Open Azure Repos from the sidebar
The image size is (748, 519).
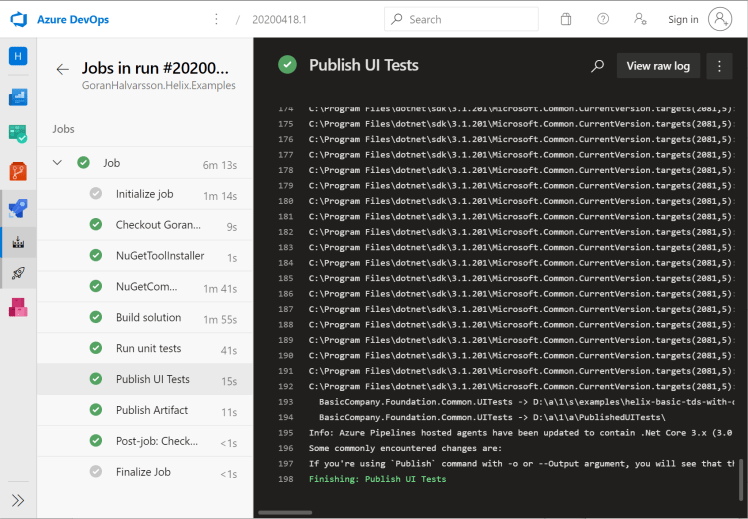click(x=18, y=172)
